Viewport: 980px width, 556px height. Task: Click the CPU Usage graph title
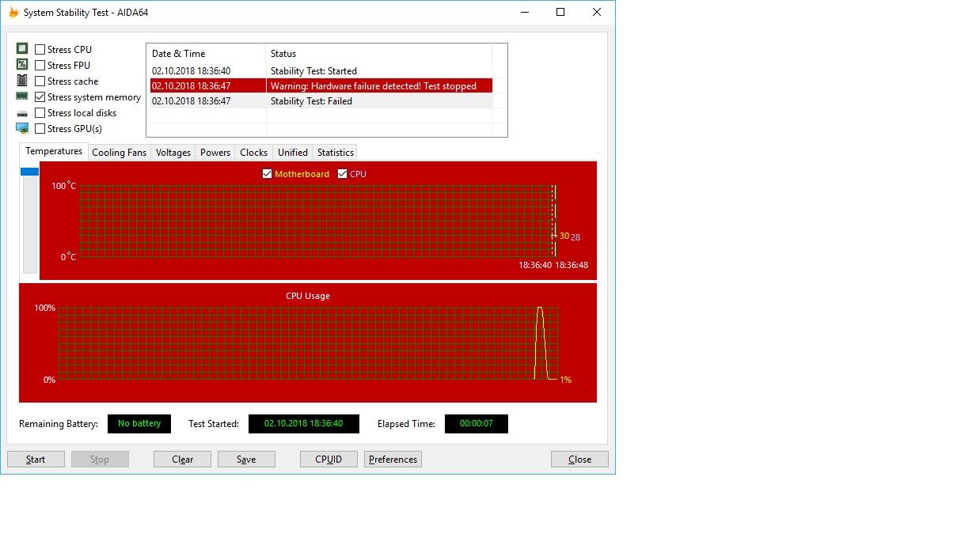[x=308, y=296]
